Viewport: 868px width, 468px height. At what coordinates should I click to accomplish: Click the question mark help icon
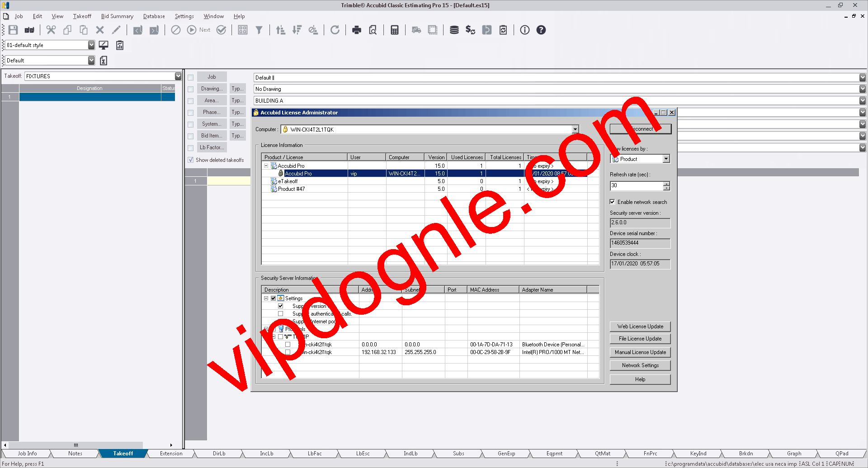click(x=541, y=30)
